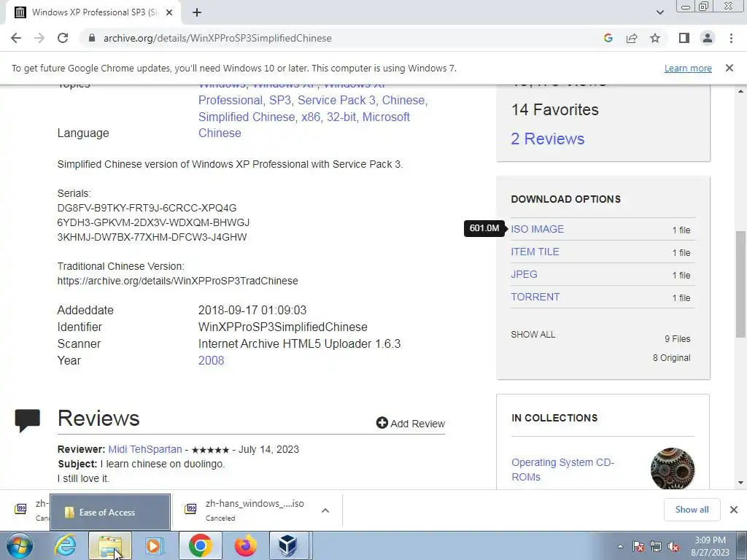Image resolution: width=747 pixels, height=560 pixels.
Task: Open the Operating System CD-ROMs collection
Action: (562, 470)
